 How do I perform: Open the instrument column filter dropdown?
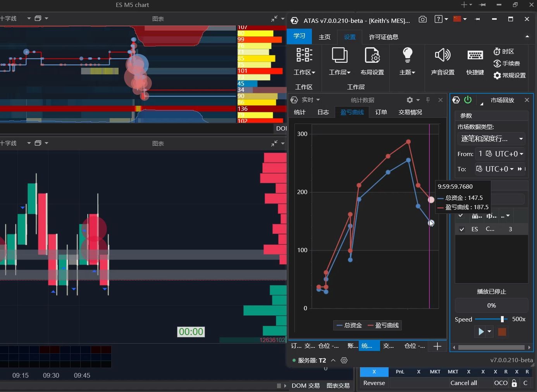(508, 216)
